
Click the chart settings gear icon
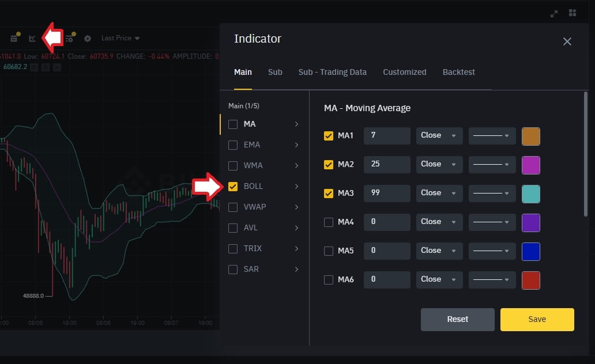click(88, 39)
